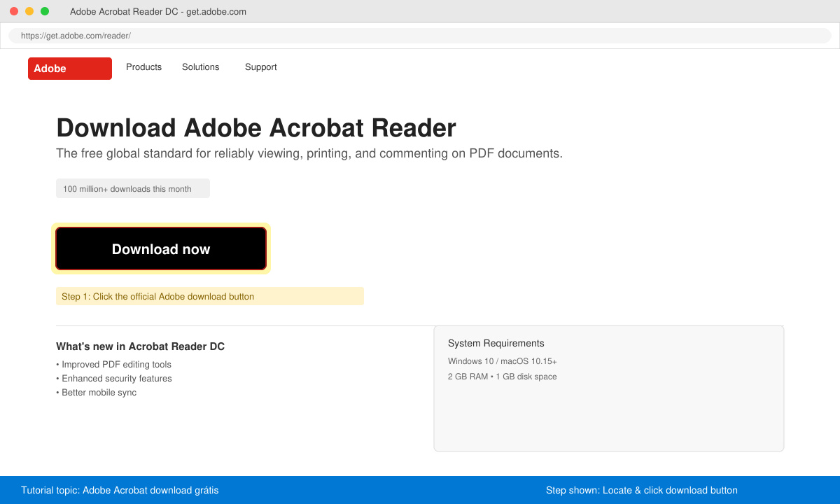This screenshot has height=504, width=840.
Task: Open the Products menu
Action: (x=143, y=67)
